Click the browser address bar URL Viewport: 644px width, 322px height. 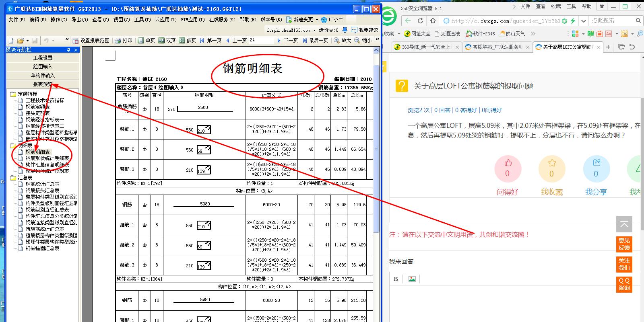(x=505, y=21)
